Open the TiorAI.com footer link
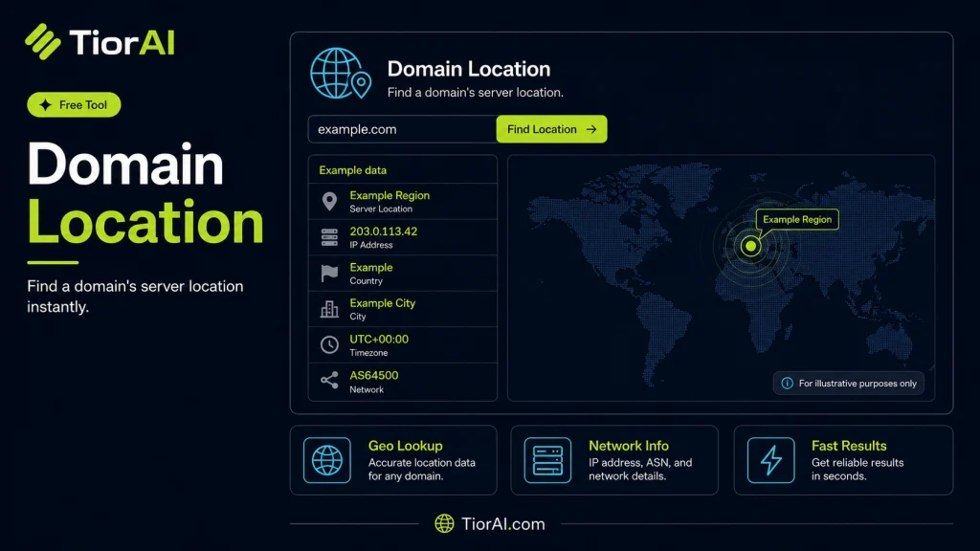 click(x=503, y=524)
